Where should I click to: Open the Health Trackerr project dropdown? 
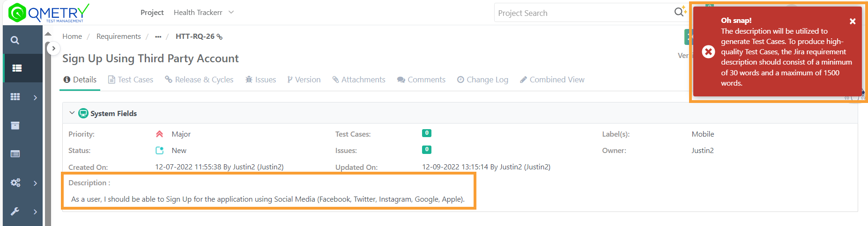[203, 13]
